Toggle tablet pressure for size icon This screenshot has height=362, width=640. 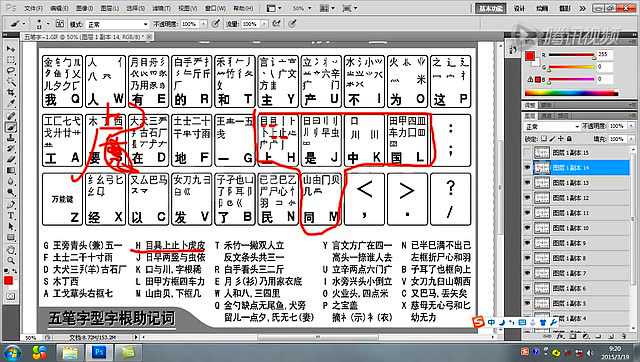tap(292, 24)
